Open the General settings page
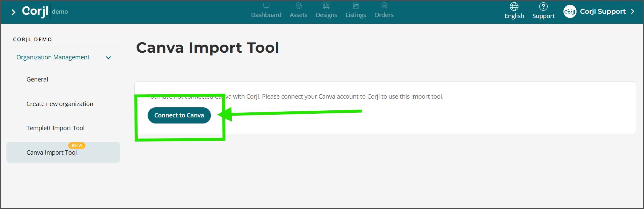This screenshot has height=209, width=644. click(37, 80)
